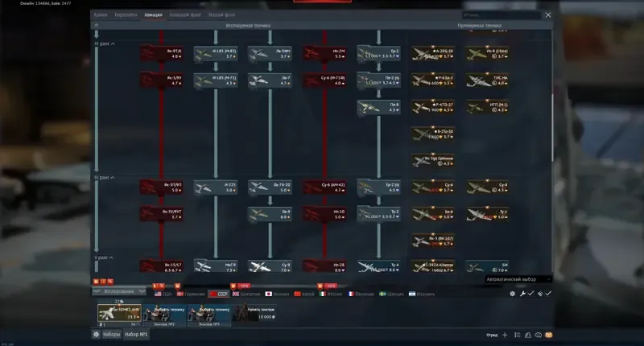This screenshot has width=644, height=346.
Task: Switch nation to США
Action: point(163,294)
